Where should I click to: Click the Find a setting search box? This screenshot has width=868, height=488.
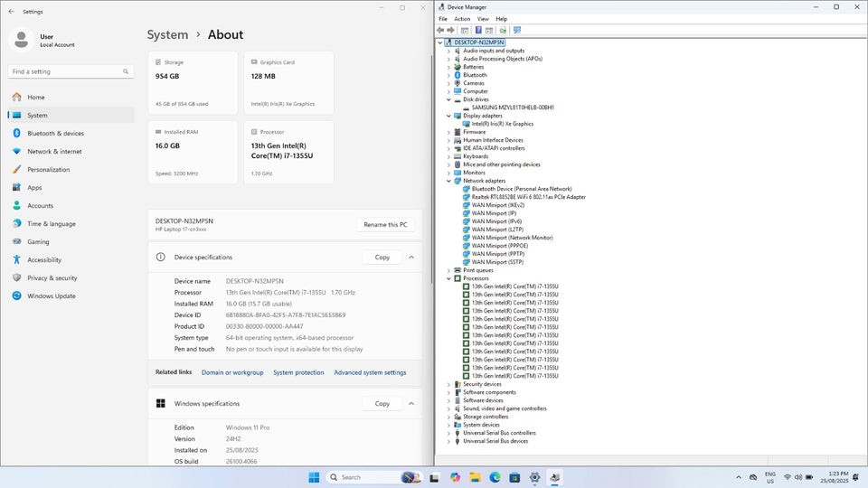click(x=71, y=71)
